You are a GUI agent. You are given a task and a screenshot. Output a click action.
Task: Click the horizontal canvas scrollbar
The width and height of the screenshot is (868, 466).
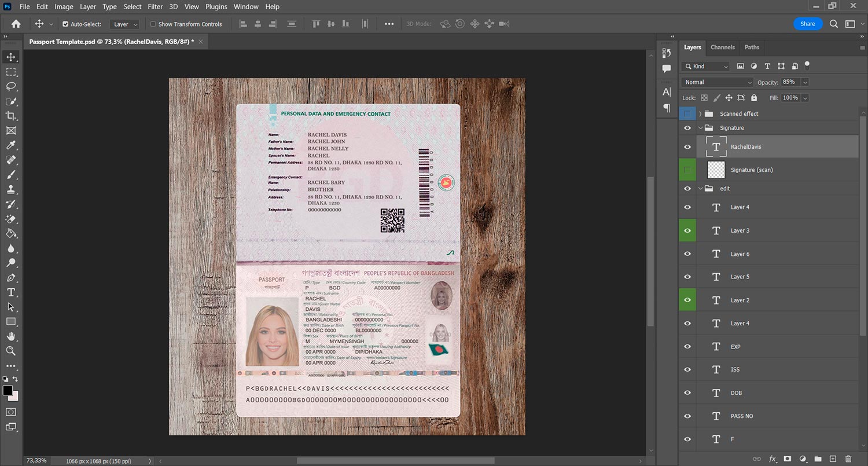point(396,461)
